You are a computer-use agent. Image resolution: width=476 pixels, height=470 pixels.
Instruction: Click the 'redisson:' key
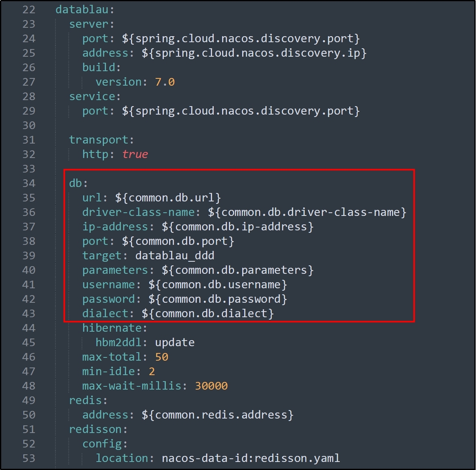(98, 429)
